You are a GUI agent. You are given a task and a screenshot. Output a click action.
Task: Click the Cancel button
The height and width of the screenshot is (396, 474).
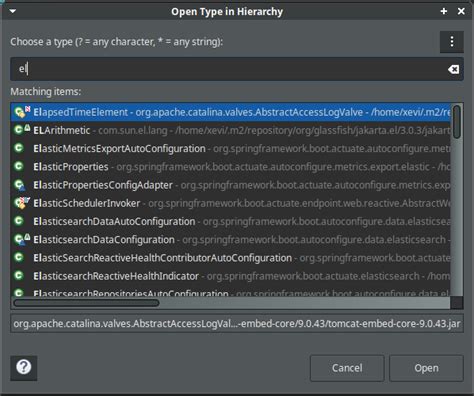pos(347,368)
